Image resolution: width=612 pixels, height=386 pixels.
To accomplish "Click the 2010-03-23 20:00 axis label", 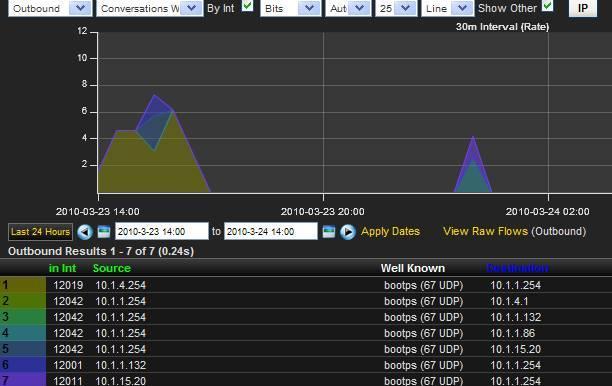I will [x=322, y=212].
